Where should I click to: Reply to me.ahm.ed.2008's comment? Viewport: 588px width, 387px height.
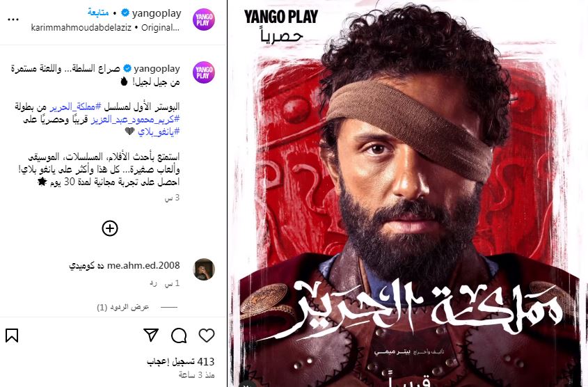[153, 284]
